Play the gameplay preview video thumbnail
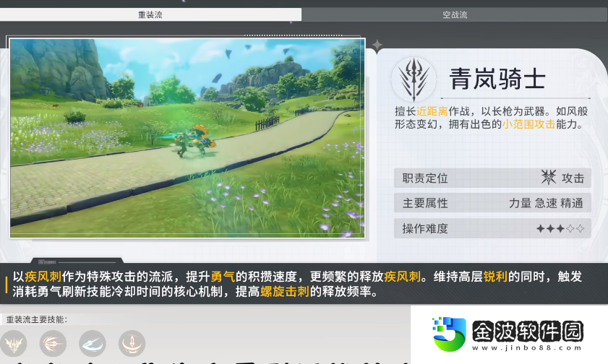The height and width of the screenshot is (364, 608). (187, 138)
